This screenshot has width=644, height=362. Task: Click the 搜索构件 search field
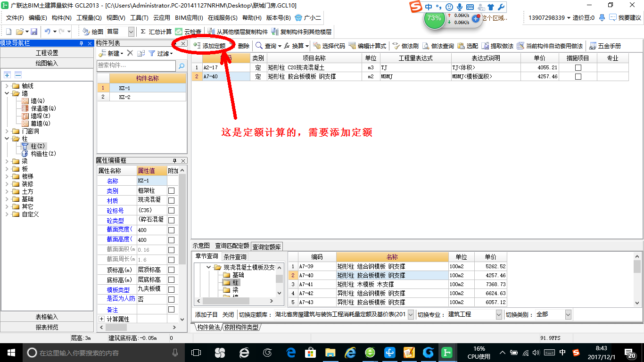coord(136,66)
